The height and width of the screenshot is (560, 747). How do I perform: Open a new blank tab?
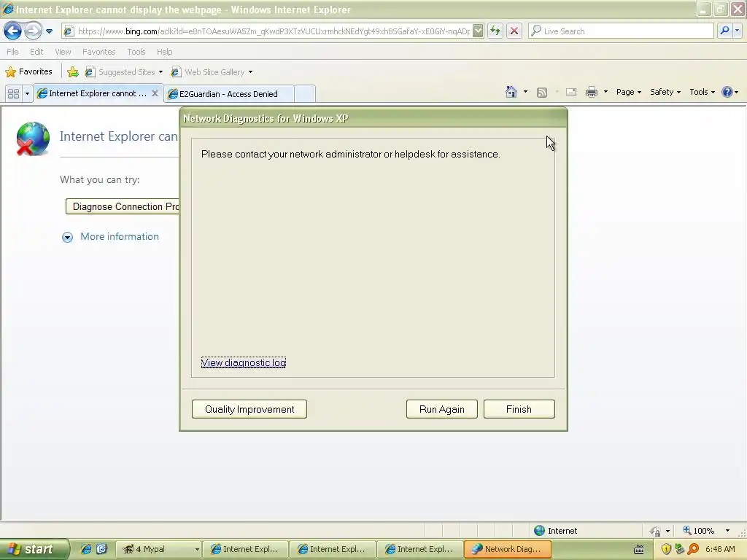(305, 94)
